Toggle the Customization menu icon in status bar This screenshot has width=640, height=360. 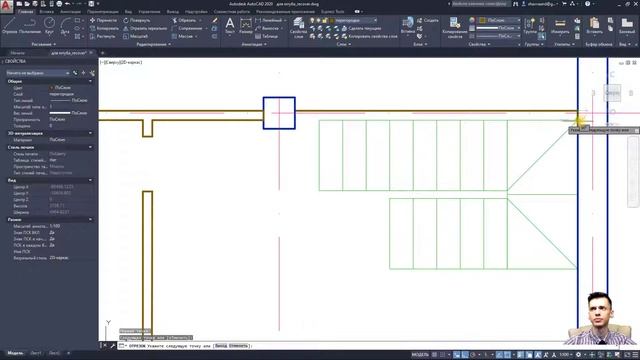click(635, 355)
